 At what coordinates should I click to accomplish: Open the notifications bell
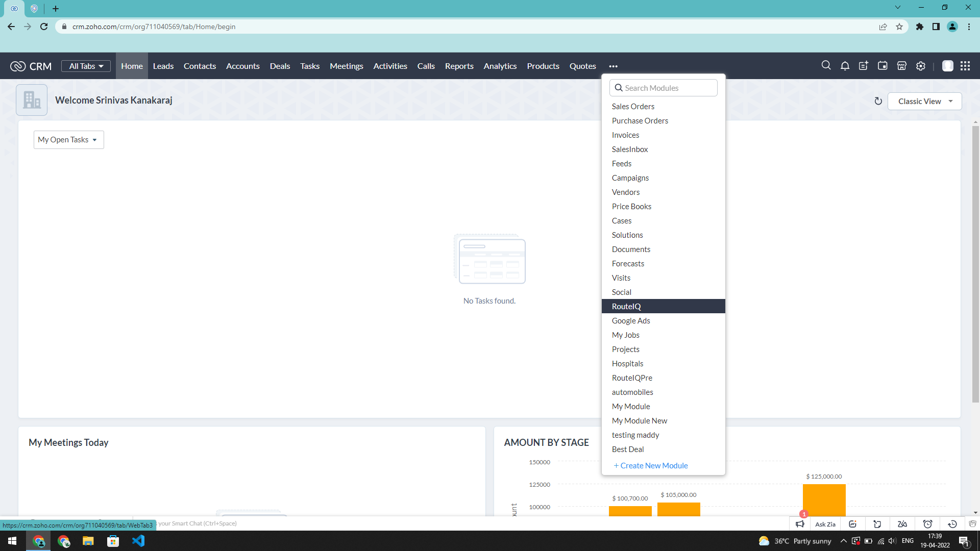845,66
